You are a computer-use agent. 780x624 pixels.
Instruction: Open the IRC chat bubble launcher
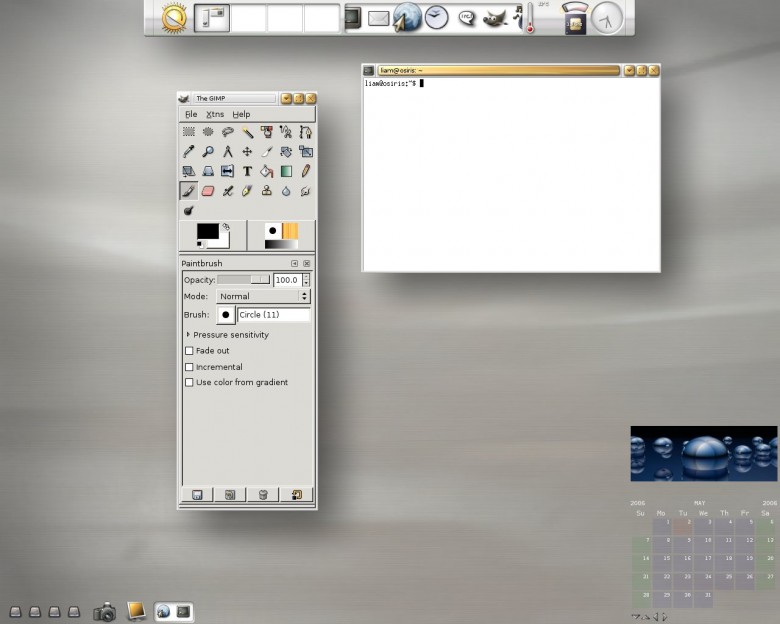[467, 18]
